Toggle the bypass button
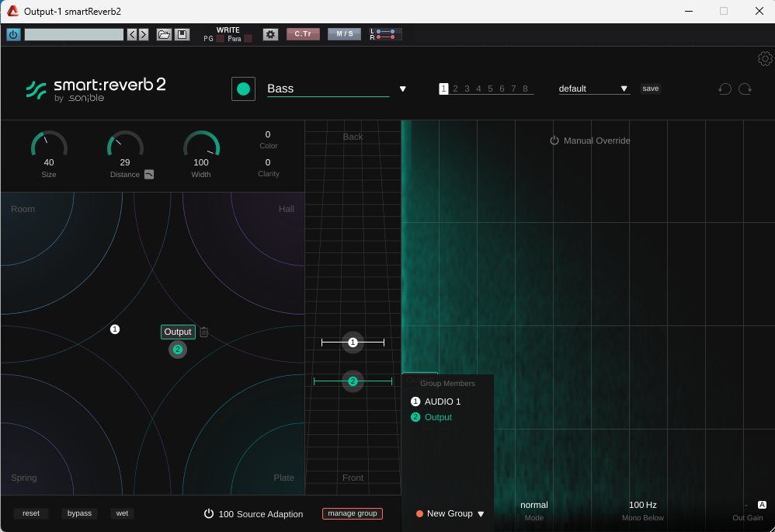 click(79, 513)
